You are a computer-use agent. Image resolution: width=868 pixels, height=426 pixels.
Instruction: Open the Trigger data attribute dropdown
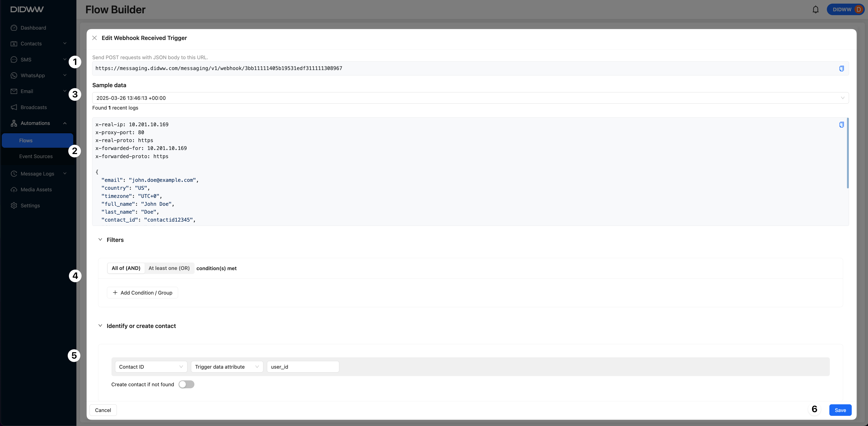(227, 367)
